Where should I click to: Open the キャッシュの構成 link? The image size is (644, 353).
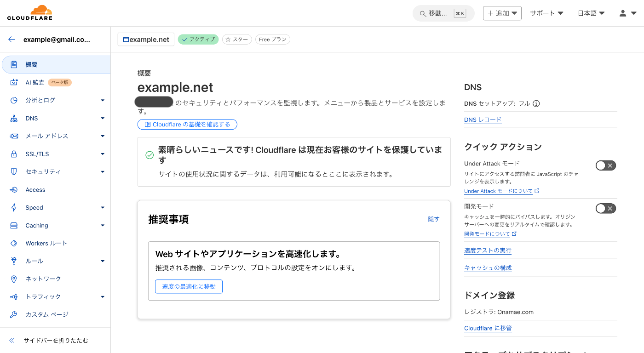point(488,268)
